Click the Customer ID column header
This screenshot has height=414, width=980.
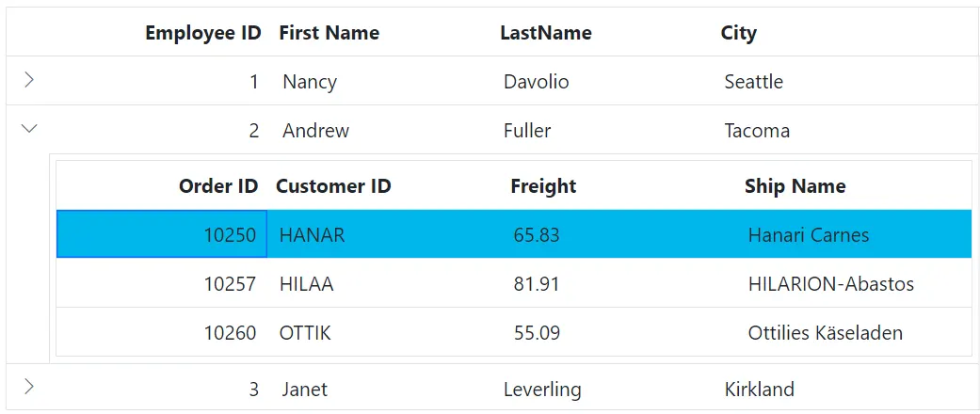coord(333,186)
